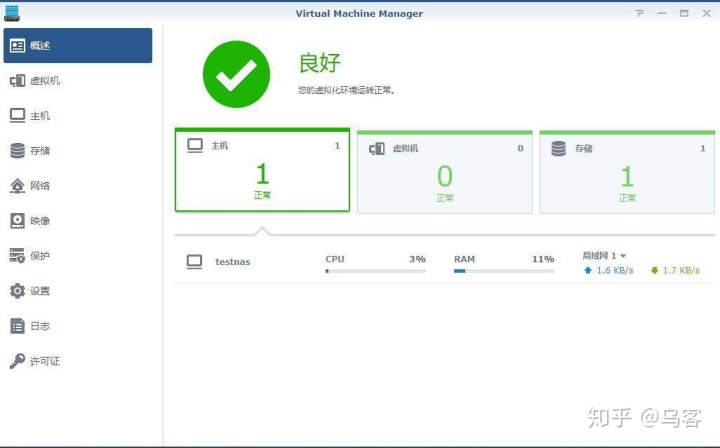Click the disk image icon beside 映像
Screen dimensions: 720x448
pyautogui.click(x=17, y=221)
